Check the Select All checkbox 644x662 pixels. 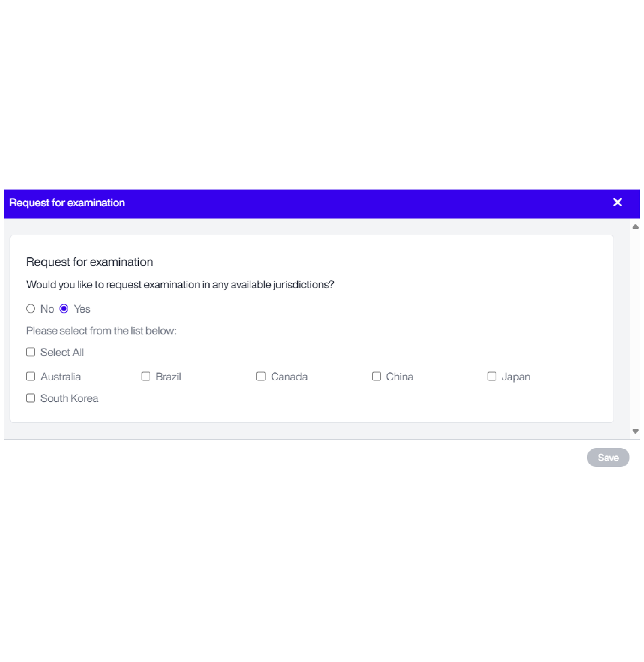tap(31, 352)
